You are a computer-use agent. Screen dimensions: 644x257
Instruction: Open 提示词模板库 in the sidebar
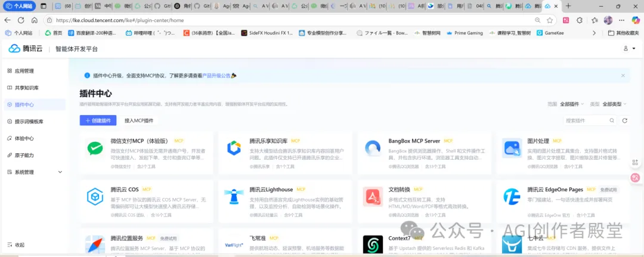click(x=35, y=122)
